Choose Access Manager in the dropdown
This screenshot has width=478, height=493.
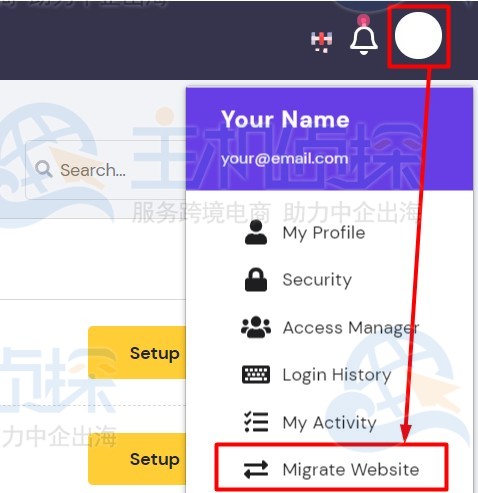point(351,328)
